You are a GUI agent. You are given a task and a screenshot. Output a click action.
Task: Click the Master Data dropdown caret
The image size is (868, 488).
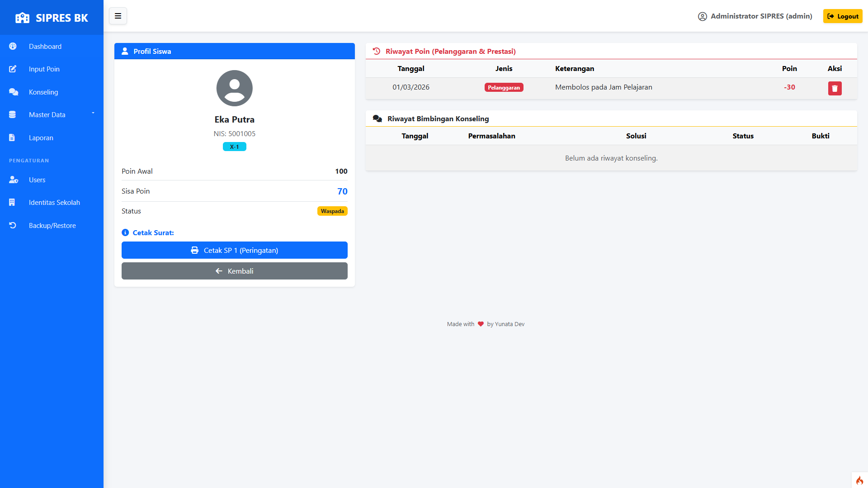coord(93,113)
